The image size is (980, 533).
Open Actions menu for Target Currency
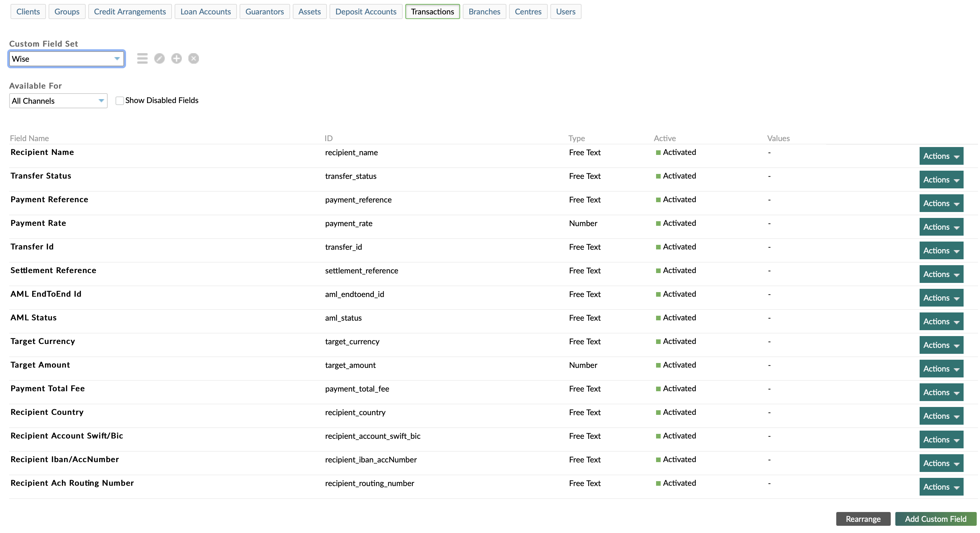tap(941, 345)
